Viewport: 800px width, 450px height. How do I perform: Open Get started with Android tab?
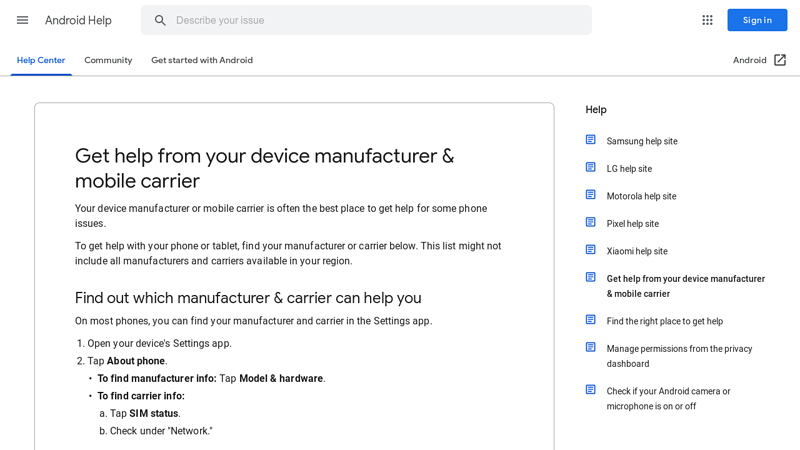202,60
